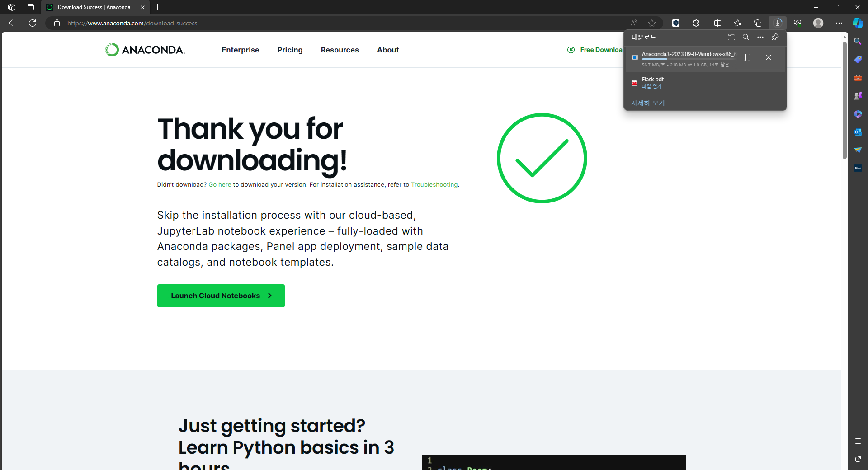
Task: Open the sidebar Shopping tag icon
Action: point(858,59)
